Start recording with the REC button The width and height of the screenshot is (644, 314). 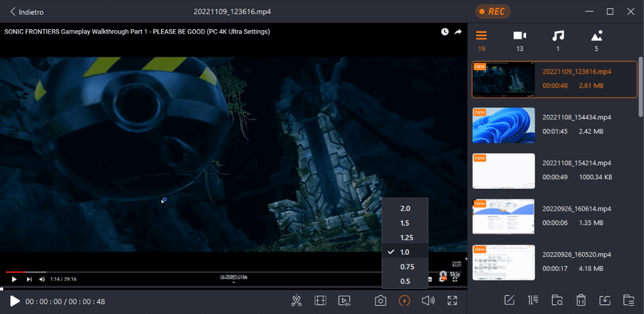point(493,12)
